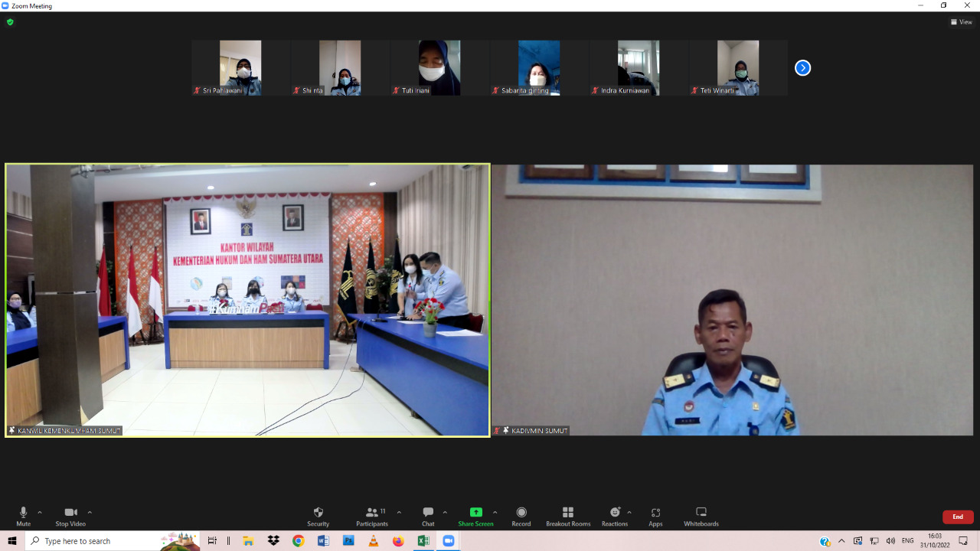The height and width of the screenshot is (551, 980).
Task: Click the red End meeting button
Action: pyautogui.click(x=958, y=517)
